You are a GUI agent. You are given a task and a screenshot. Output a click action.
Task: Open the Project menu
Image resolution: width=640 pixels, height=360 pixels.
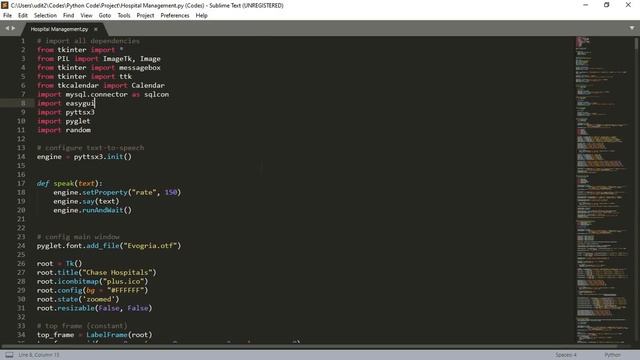coord(145,16)
